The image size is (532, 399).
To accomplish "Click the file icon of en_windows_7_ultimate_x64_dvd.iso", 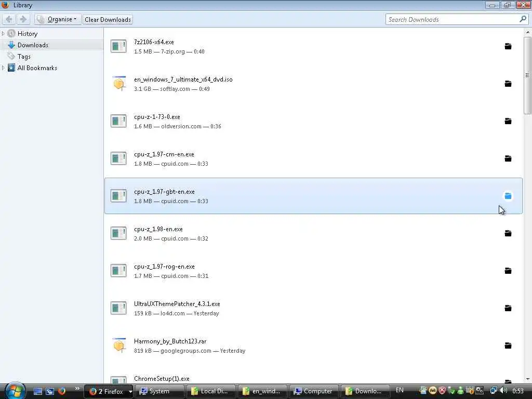I will pyautogui.click(x=119, y=84).
